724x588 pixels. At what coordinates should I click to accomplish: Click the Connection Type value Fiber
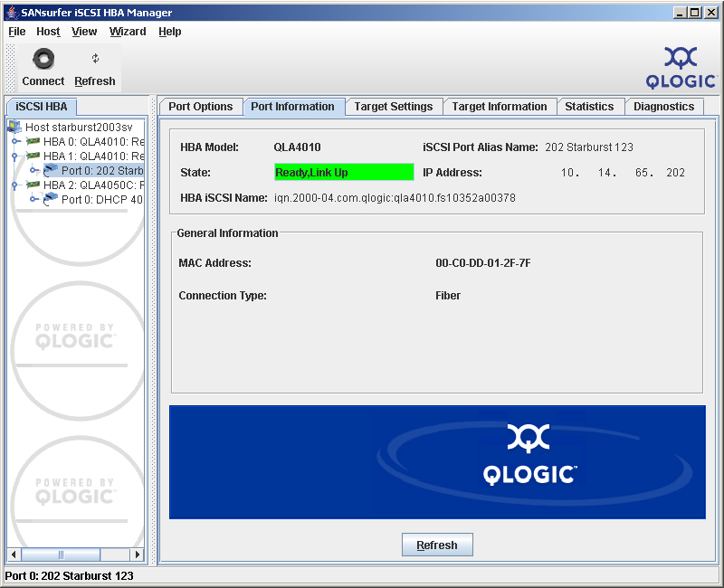448,296
